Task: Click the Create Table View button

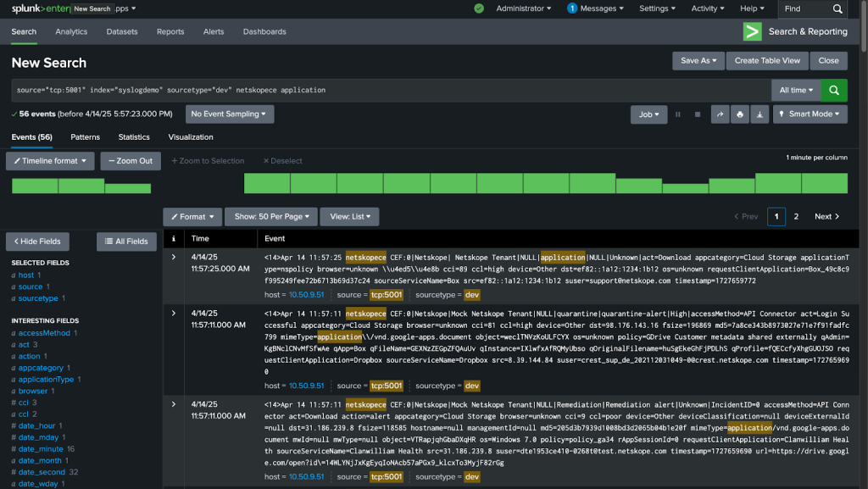Action: pos(766,61)
